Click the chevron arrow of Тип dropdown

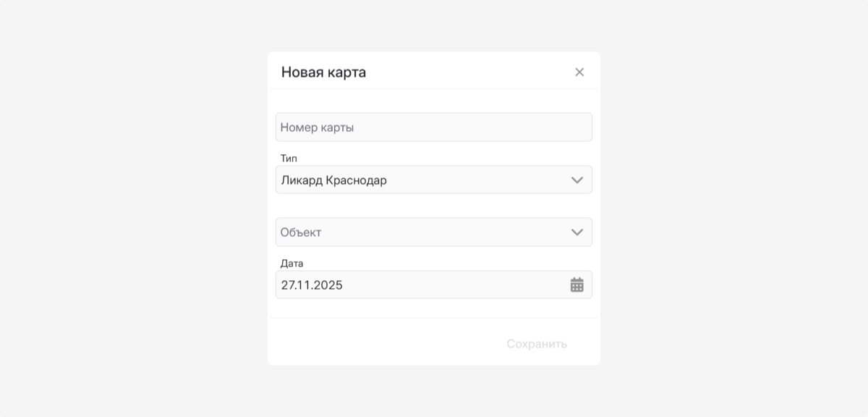[576, 180]
